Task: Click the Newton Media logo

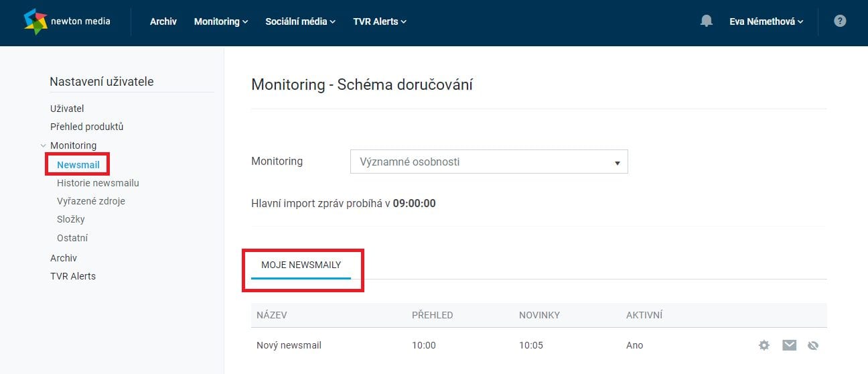Action: click(67, 21)
